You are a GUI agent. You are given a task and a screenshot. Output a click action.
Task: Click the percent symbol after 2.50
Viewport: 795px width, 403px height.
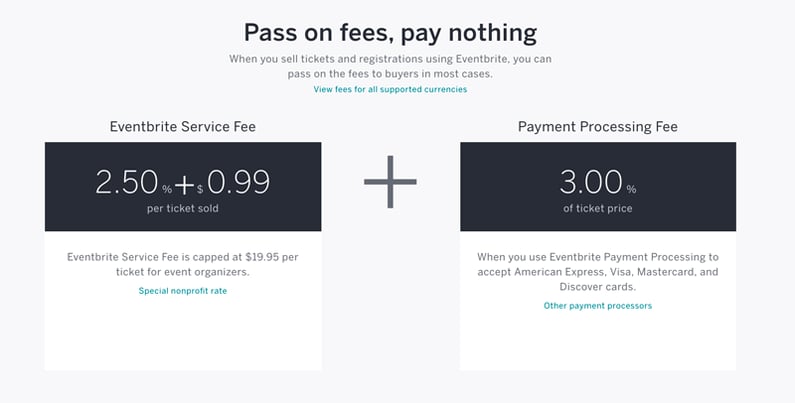[167, 190]
